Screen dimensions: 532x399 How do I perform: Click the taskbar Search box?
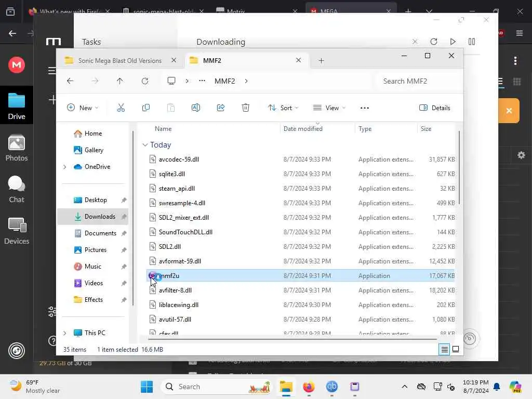[217, 387]
